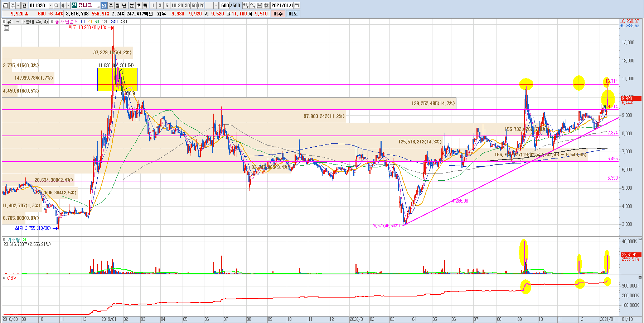
Task: Click the candlestick compare tool icon
Action: (246, 5)
